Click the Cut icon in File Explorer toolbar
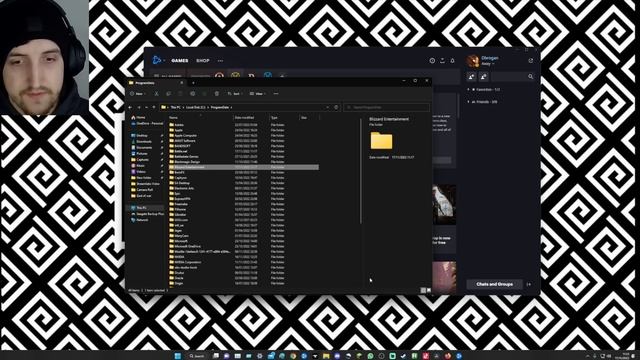The width and height of the screenshot is (640, 360). (x=156, y=93)
